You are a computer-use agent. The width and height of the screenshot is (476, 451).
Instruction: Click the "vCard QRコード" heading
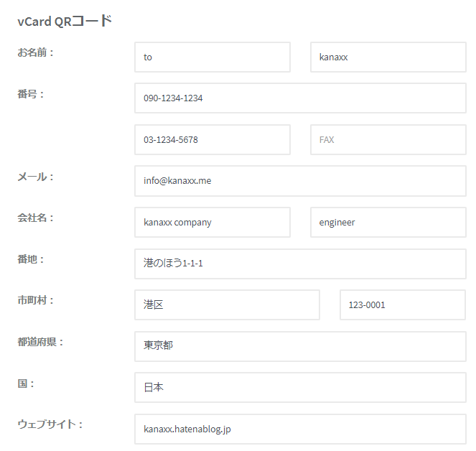point(65,21)
